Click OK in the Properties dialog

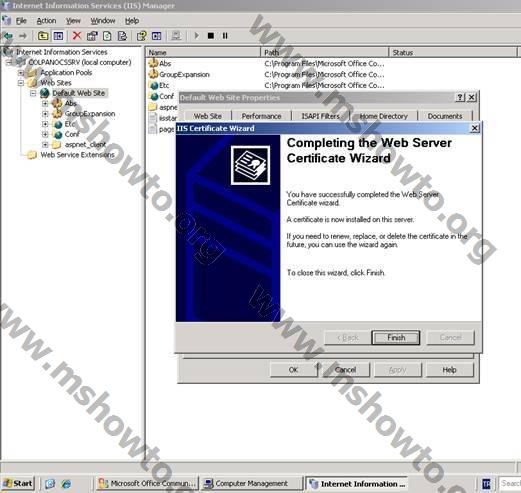293,370
